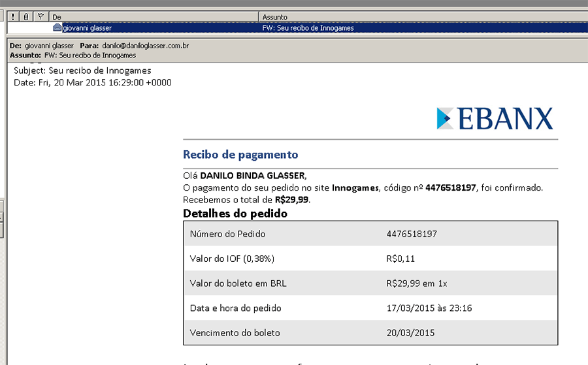Sort messages by priority exclamation column

click(12, 16)
